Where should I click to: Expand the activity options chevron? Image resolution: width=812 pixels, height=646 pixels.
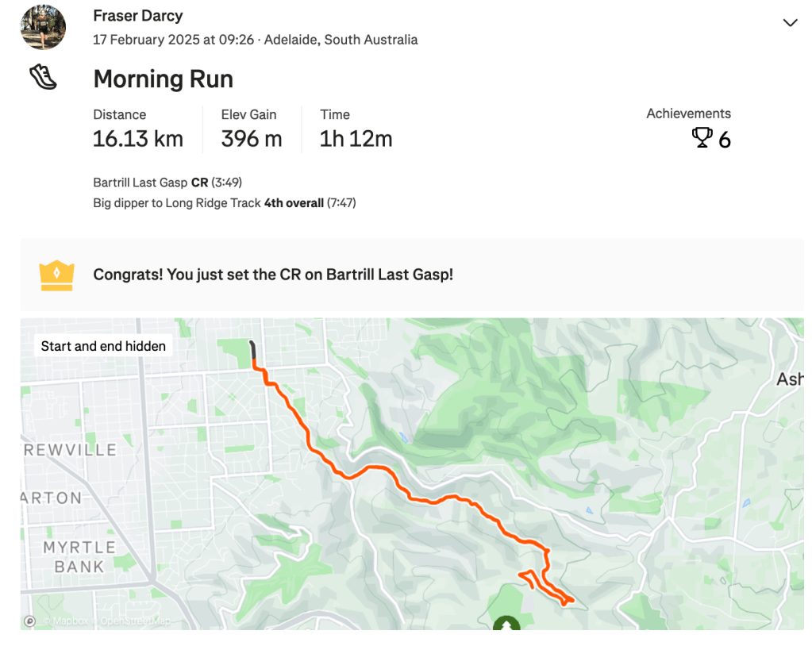(790, 23)
